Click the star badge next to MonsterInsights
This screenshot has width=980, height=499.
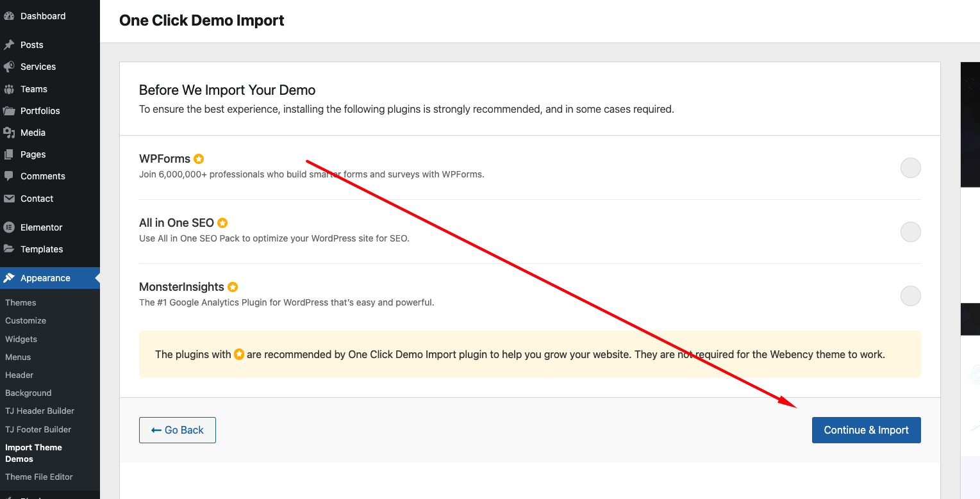[x=233, y=287]
